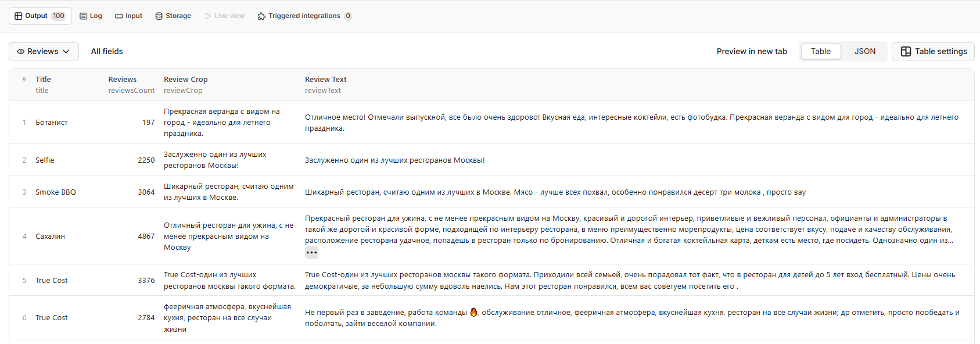Click reviews count 197
Viewport: 980px width, 344px height.
(x=149, y=122)
